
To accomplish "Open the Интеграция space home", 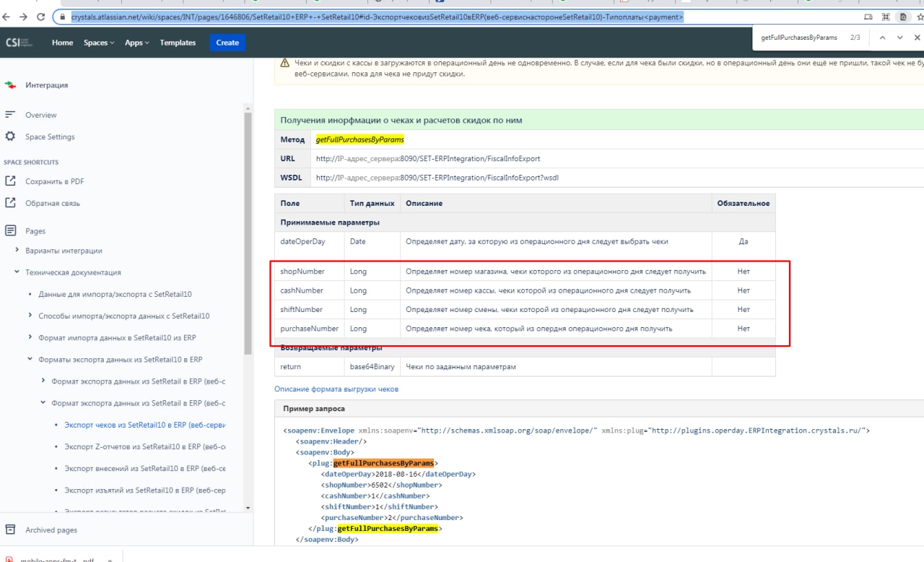I will (x=47, y=85).
